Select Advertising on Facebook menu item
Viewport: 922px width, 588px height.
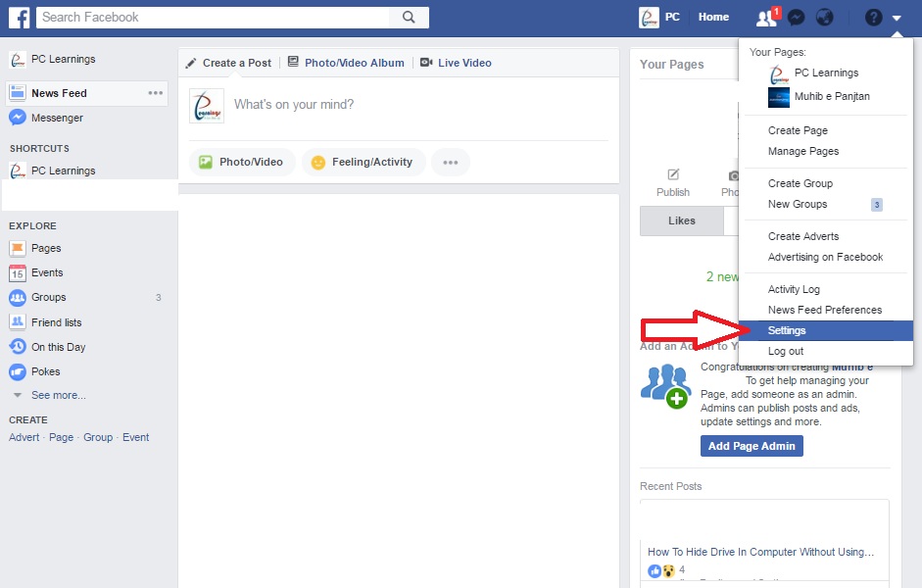(826, 257)
